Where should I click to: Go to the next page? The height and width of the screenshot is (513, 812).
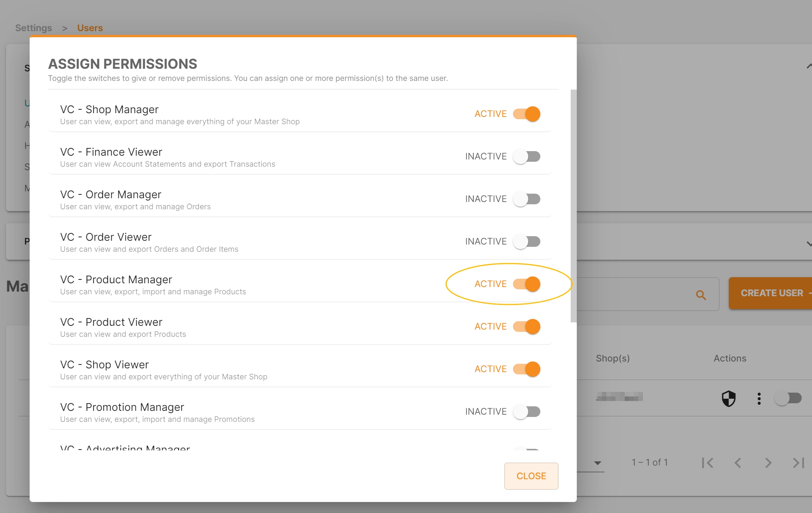pyautogui.click(x=768, y=462)
